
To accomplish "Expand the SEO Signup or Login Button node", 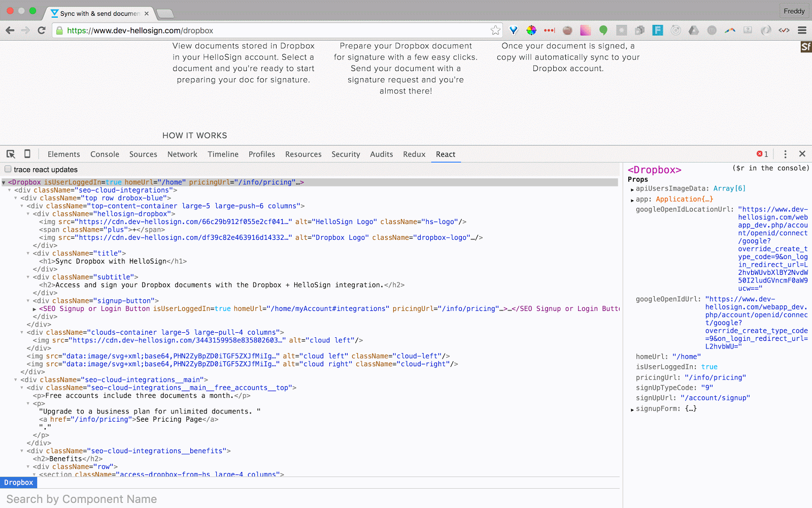I will point(35,309).
